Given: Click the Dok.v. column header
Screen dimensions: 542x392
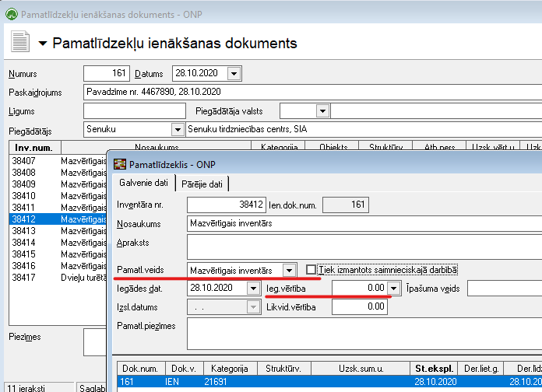Looking at the screenshot, I should [x=185, y=369].
